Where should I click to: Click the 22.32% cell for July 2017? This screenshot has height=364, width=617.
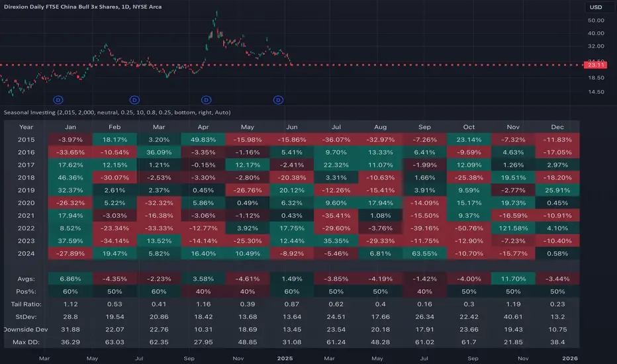pos(336,165)
